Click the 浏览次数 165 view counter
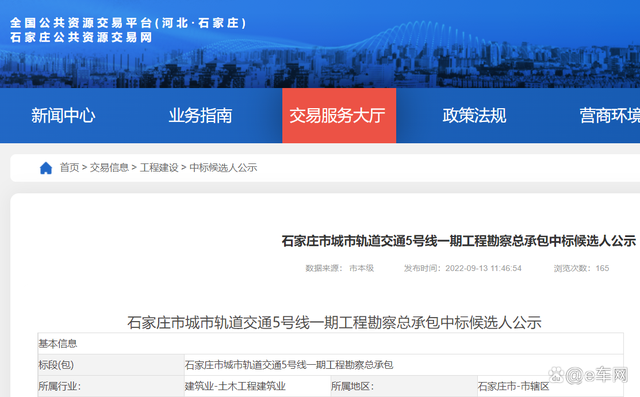640x397 pixels. (x=581, y=268)
